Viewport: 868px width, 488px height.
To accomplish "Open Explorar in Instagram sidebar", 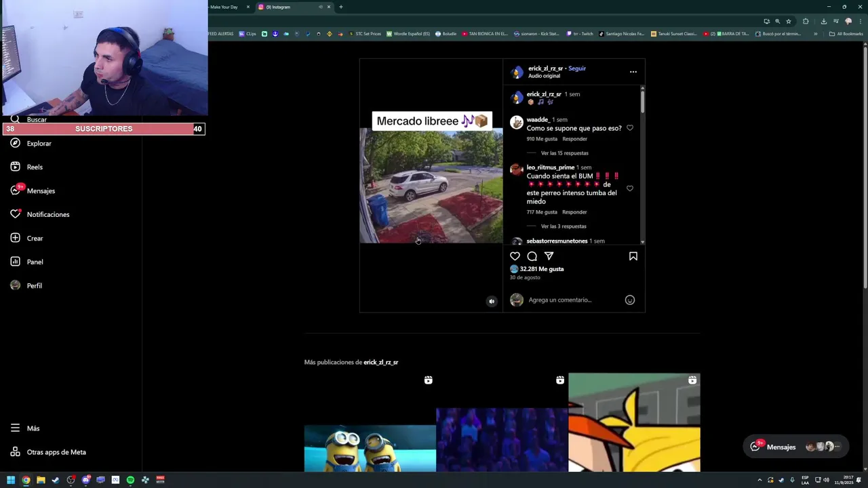I will point(31,144).
